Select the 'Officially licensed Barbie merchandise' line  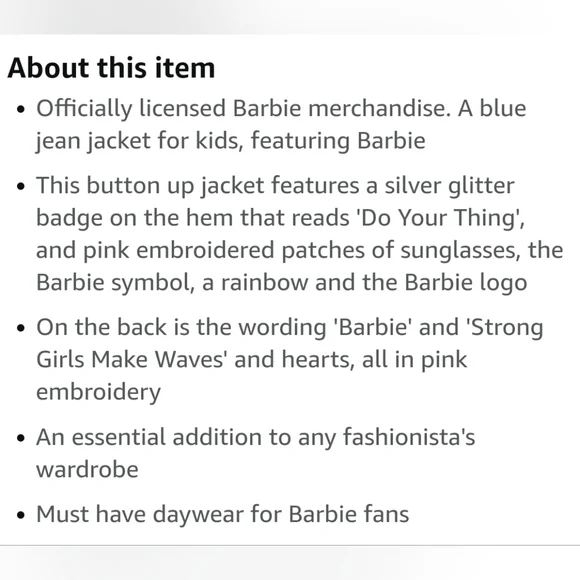281,108
